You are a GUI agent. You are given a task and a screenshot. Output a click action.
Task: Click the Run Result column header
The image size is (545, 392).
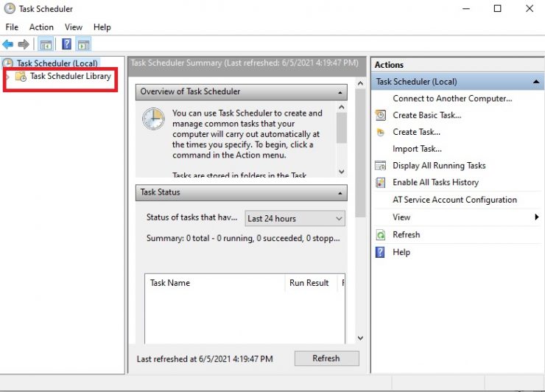point(311,283)
